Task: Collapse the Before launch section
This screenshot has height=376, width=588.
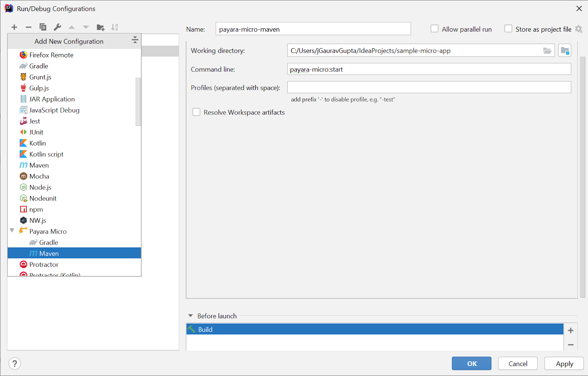Action: coord(190,316)
